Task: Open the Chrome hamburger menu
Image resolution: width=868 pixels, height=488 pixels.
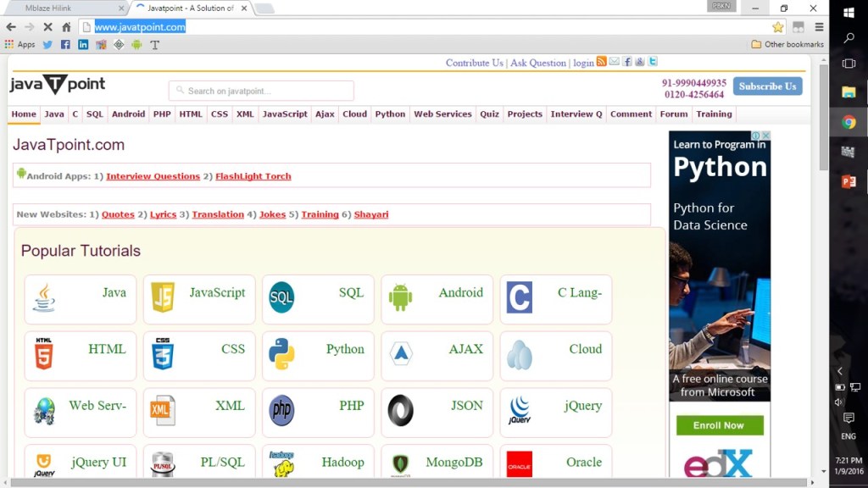Action: [x=819, y=27]
